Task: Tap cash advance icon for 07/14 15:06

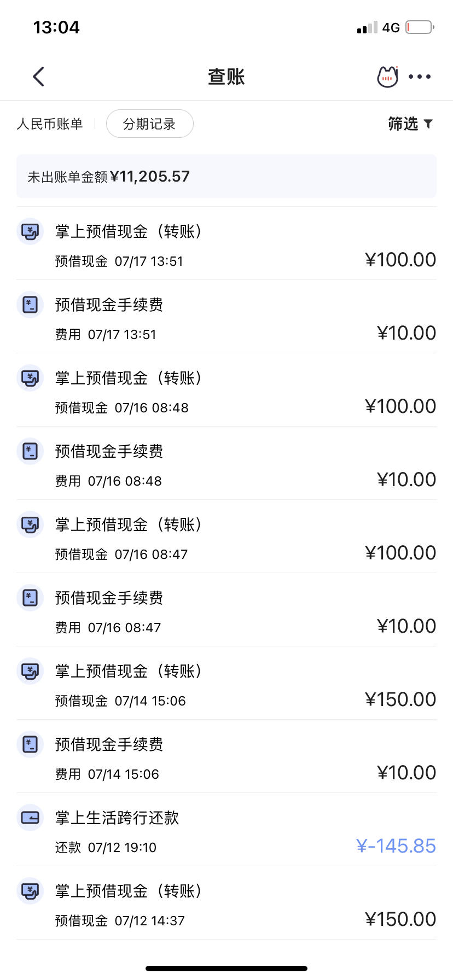Action: pos(30,671)
